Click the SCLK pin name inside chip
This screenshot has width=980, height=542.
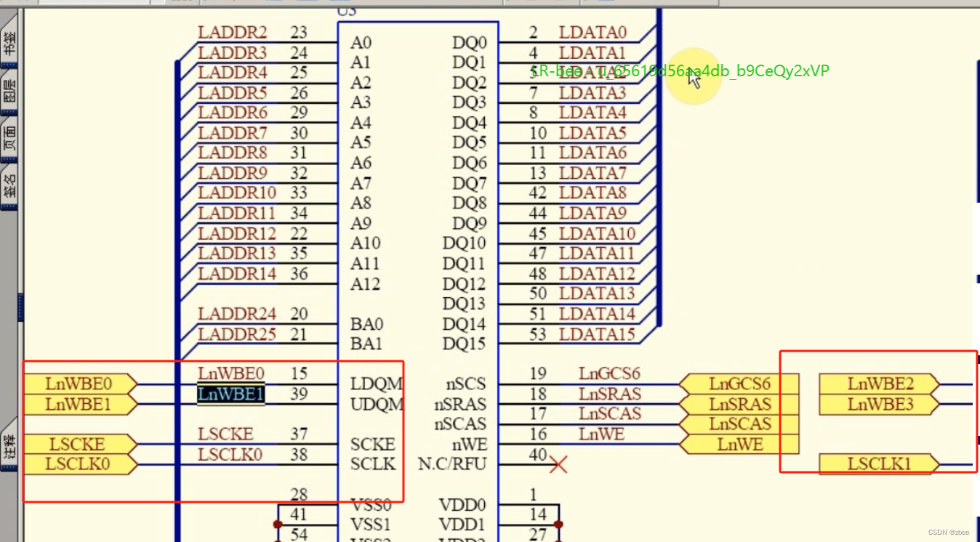click(373, 464)
